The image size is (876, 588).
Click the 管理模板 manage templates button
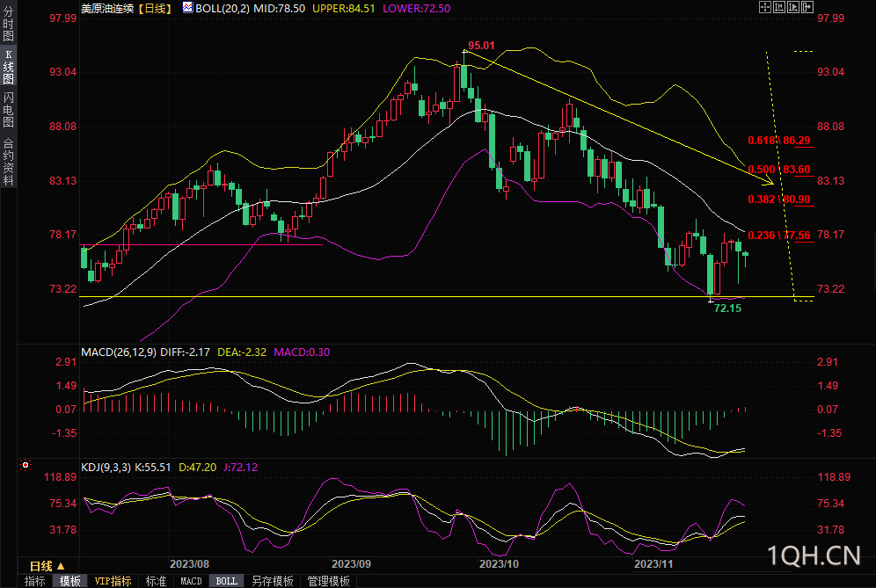point(329,581)
